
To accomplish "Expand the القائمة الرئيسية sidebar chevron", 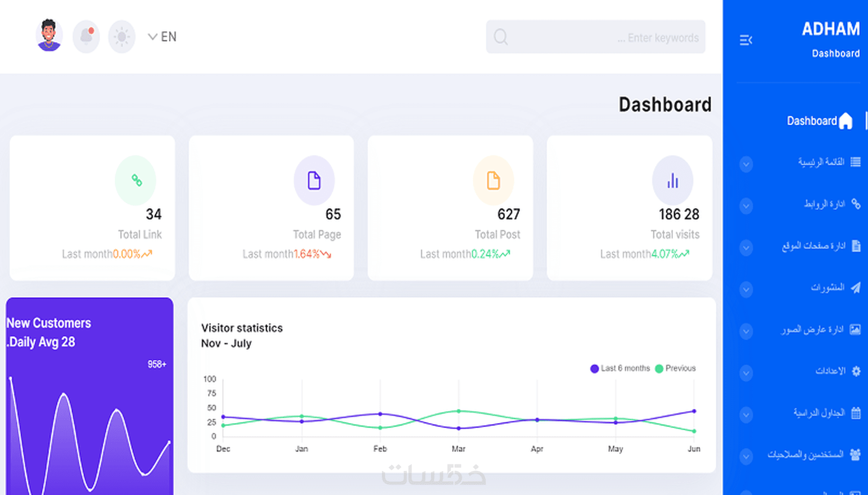I will (746, 164).
